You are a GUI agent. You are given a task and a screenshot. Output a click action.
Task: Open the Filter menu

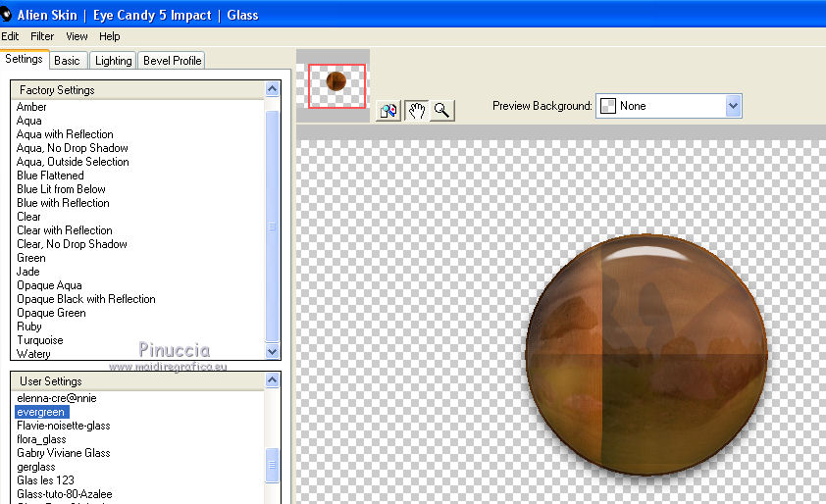pyautogui.click(x=42, y=36)
